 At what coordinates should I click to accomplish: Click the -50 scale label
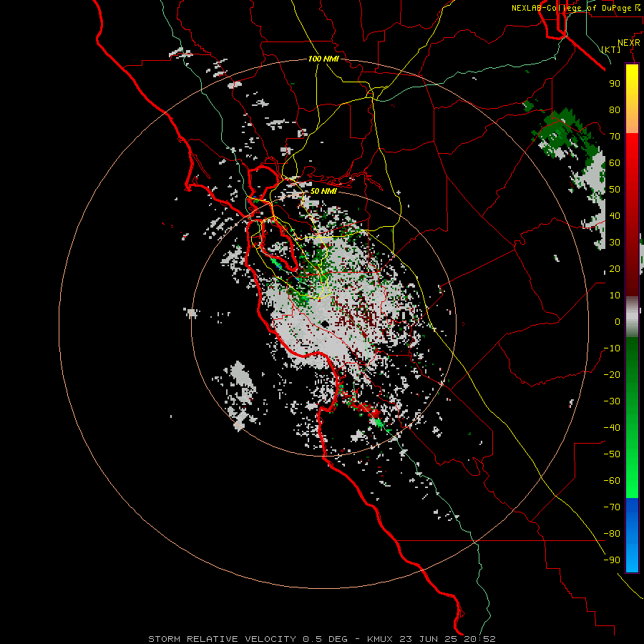pyautogui.click(x=612, y=454)
